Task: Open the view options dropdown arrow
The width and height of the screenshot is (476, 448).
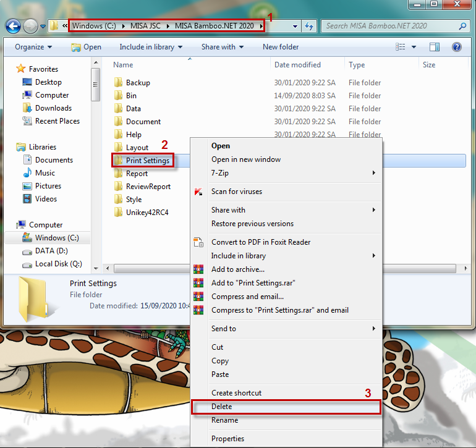Action: pyautogui.click(x=414, y=47)
